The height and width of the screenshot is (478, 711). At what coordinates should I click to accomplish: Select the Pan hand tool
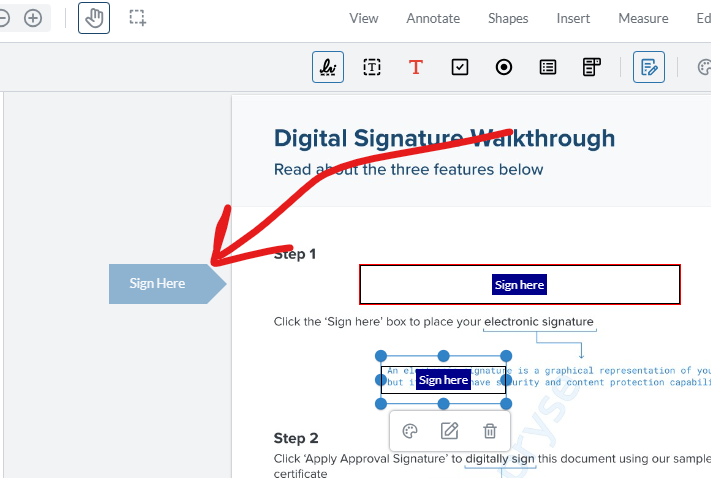94,18
